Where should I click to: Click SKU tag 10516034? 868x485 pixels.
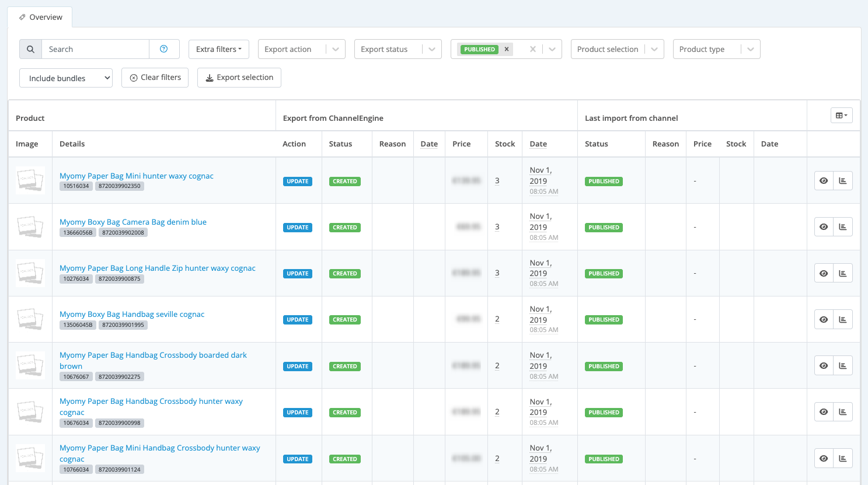pyautogui.click(x=76, y=186)
